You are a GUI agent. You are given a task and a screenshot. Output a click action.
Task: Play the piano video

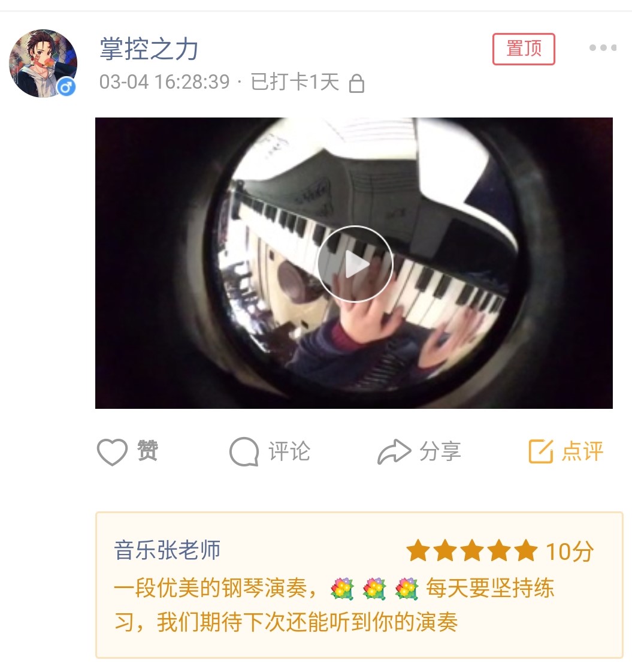(x=355, y=264)
